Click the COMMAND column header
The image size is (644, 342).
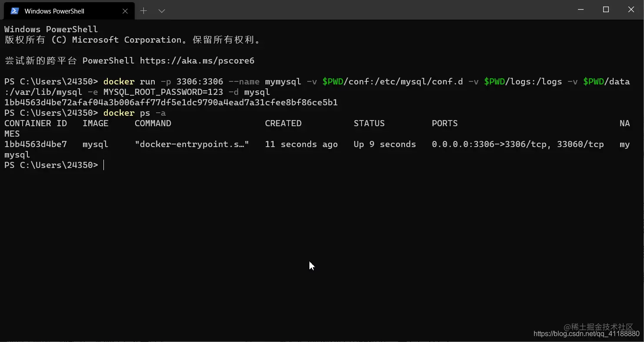pyautogui.click(x=153, y=124)
